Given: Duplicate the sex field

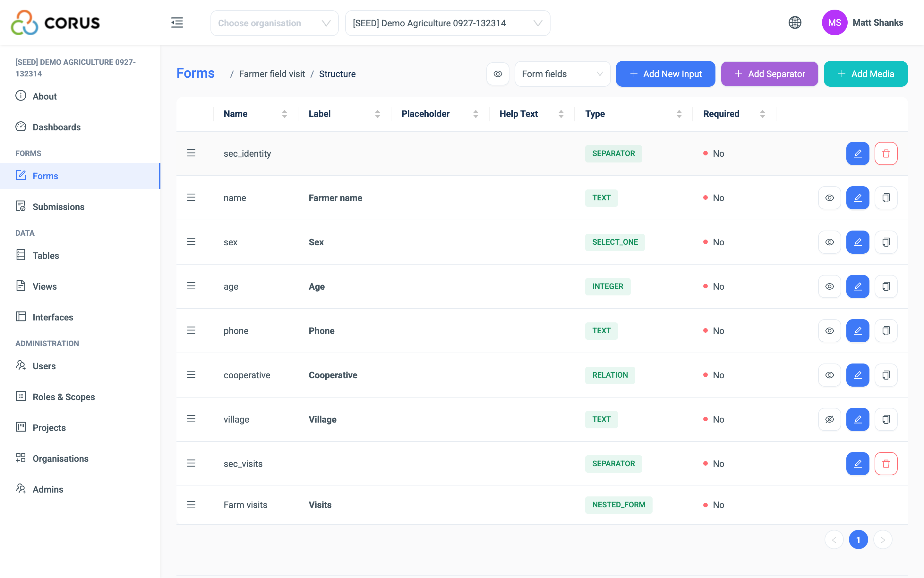Looking at the screenshot, I should tap(886, 242).
